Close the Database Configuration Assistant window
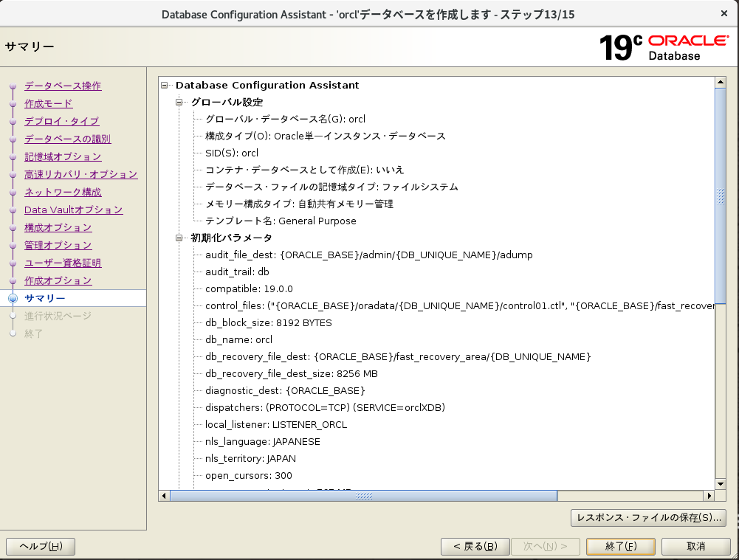Screen dimensions: 739x560 (724, 13)
